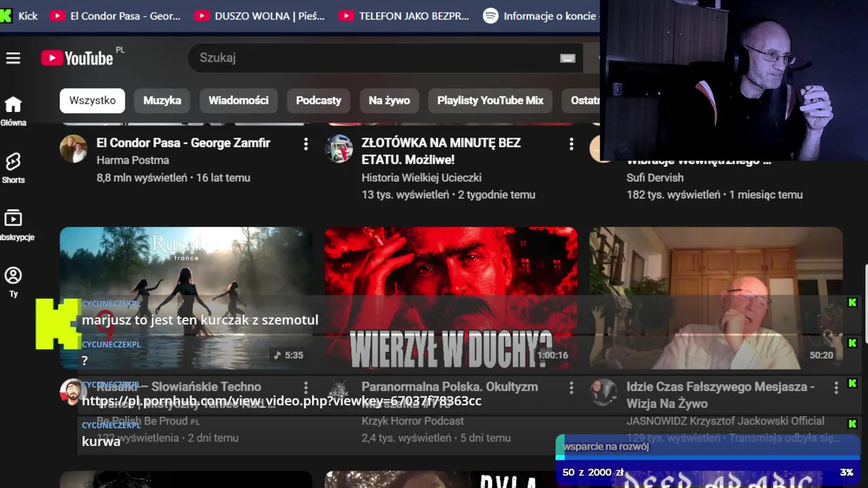Open Idzie Czas Fałszywego Mesjasza title

pos(720,395)
